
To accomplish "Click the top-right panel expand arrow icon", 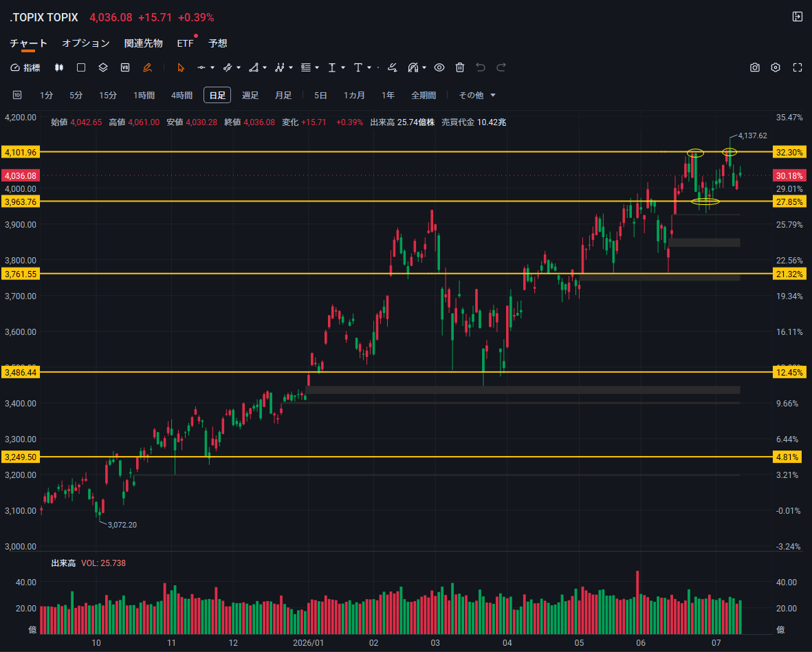I will tap(798, 17).
